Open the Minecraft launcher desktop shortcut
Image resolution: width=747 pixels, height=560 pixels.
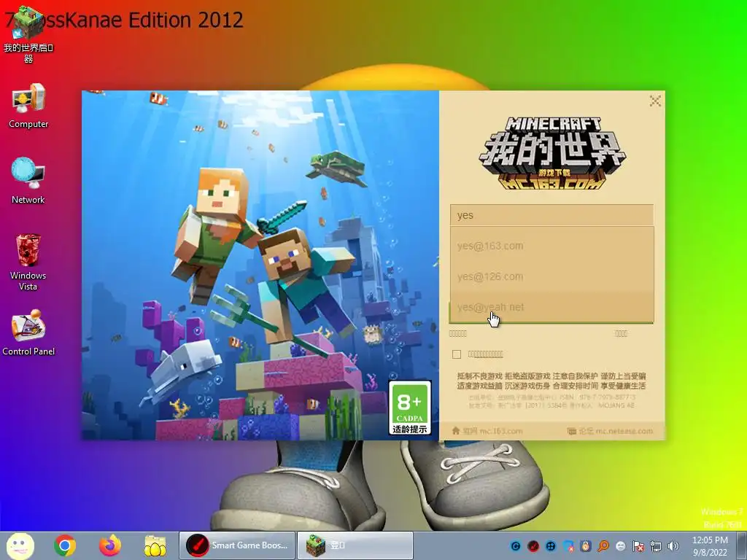click(x=28, y=34)
